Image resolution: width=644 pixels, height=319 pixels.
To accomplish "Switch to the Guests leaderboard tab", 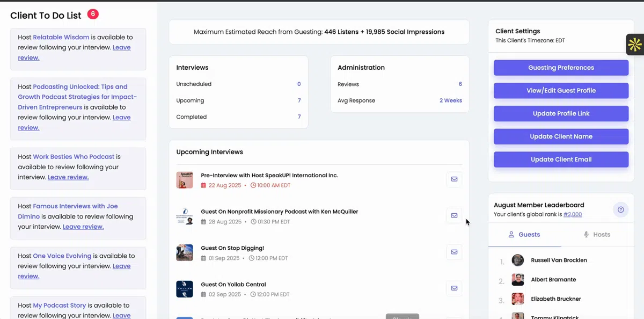I will coord(524,235).
